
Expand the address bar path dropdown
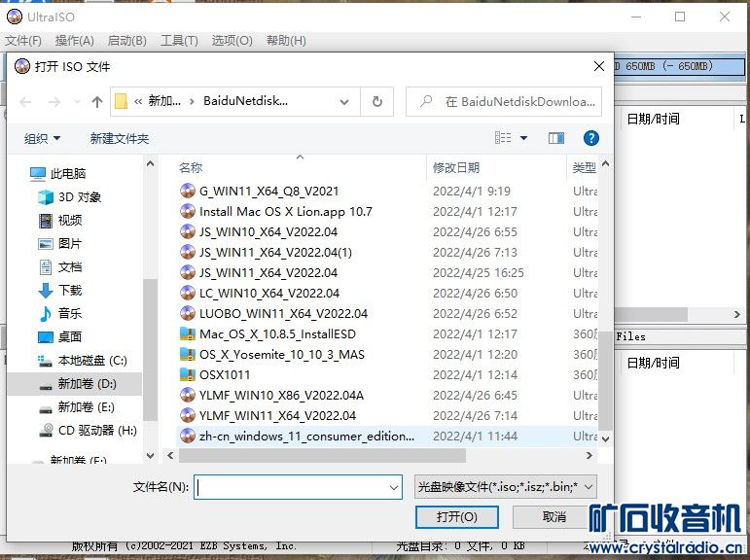click(x=344, y=101)
